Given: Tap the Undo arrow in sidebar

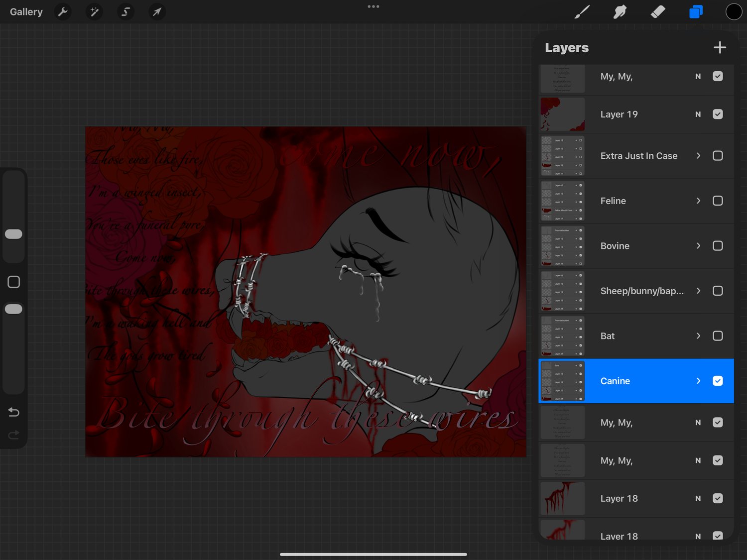Looking at the screenshot, I should click(14, 412).
